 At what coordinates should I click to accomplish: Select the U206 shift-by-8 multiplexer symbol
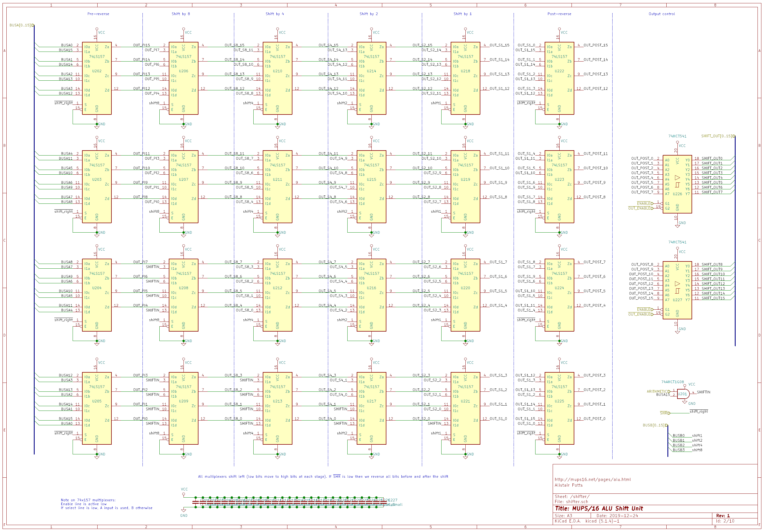pos(183,78)
